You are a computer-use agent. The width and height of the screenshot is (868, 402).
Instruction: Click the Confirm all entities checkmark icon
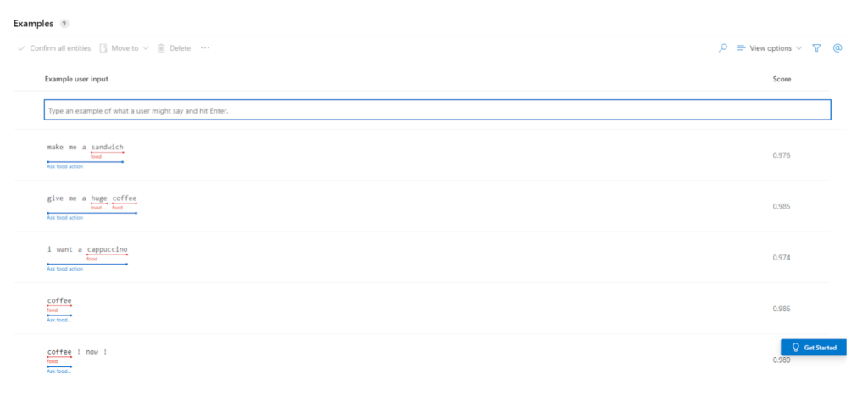tap(22, 48)
